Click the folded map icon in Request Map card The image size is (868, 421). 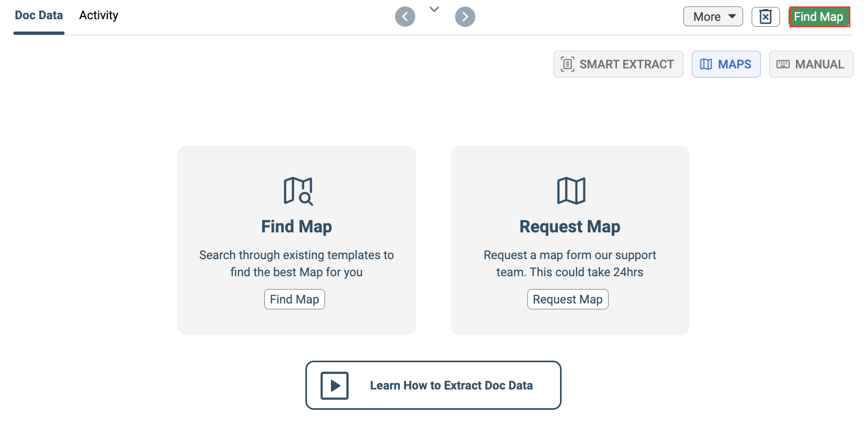tap(571, 191)
